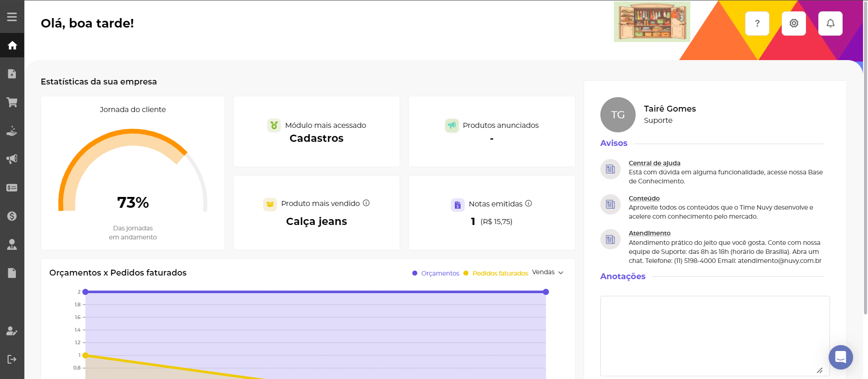Open the Atendimento link
Viewport: 868px width, 379px height.
(649, 233)
